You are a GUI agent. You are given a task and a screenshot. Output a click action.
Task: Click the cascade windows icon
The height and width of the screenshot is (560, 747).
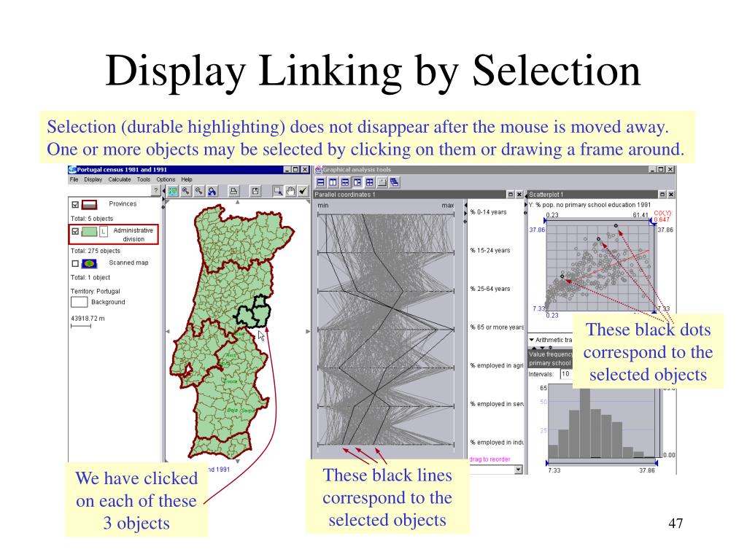coord(394,182)
